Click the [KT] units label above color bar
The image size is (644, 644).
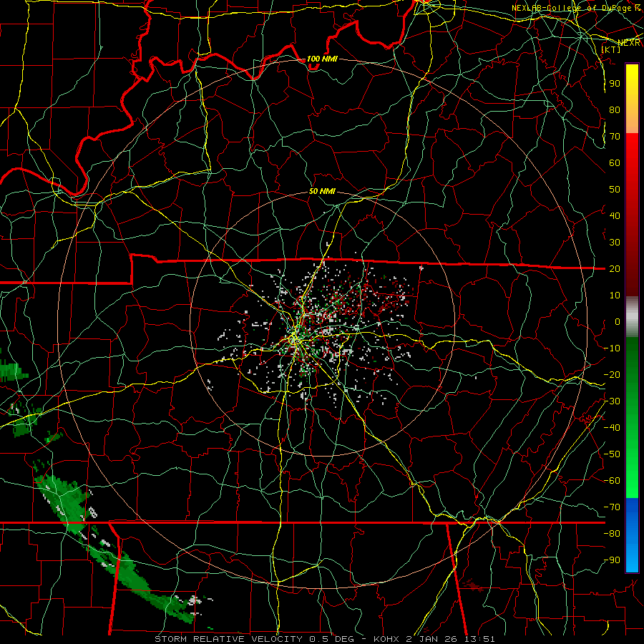click(611, 49)
